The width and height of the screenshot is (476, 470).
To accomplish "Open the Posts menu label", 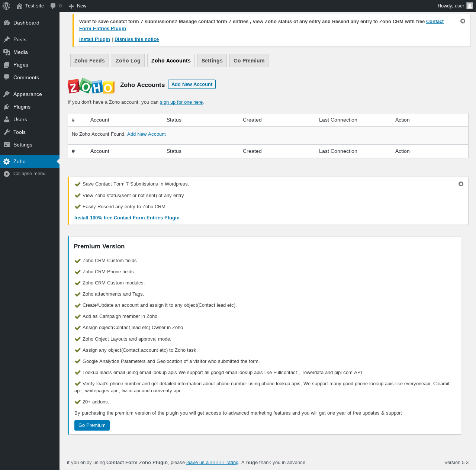I will coord(20,39).
